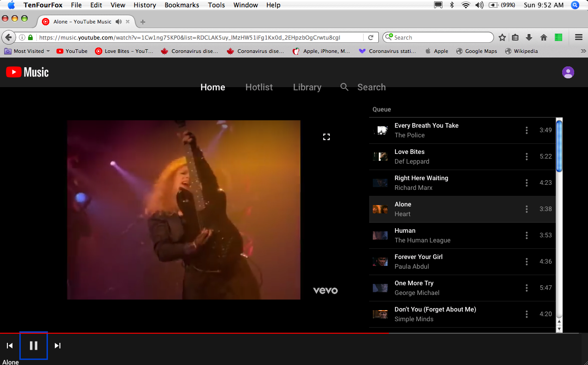
Task: Go to the browser home page icon
Action: 544,38
